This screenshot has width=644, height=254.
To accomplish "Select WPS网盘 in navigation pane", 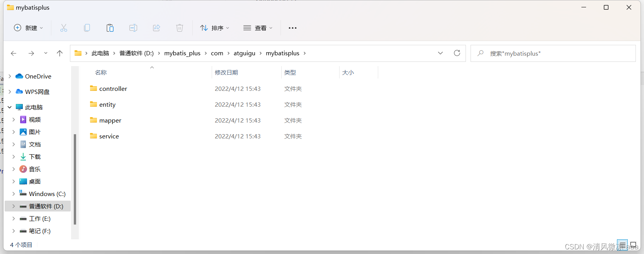I will click(37, 92).
